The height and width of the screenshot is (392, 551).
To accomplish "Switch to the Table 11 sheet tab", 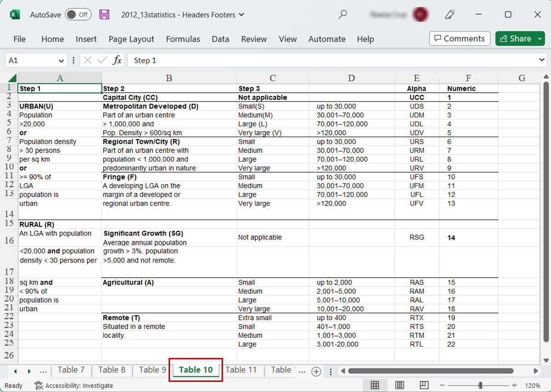I will 241,370.
